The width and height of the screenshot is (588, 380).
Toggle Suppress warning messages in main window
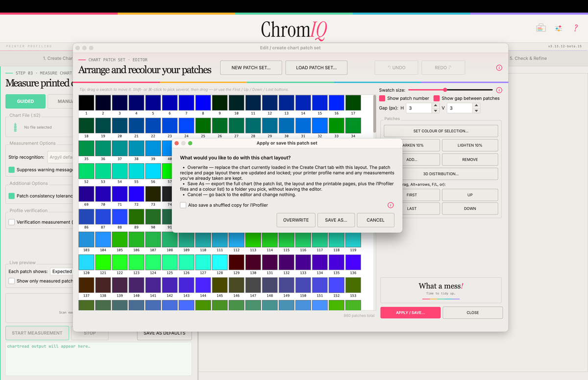tap(12, 170)
